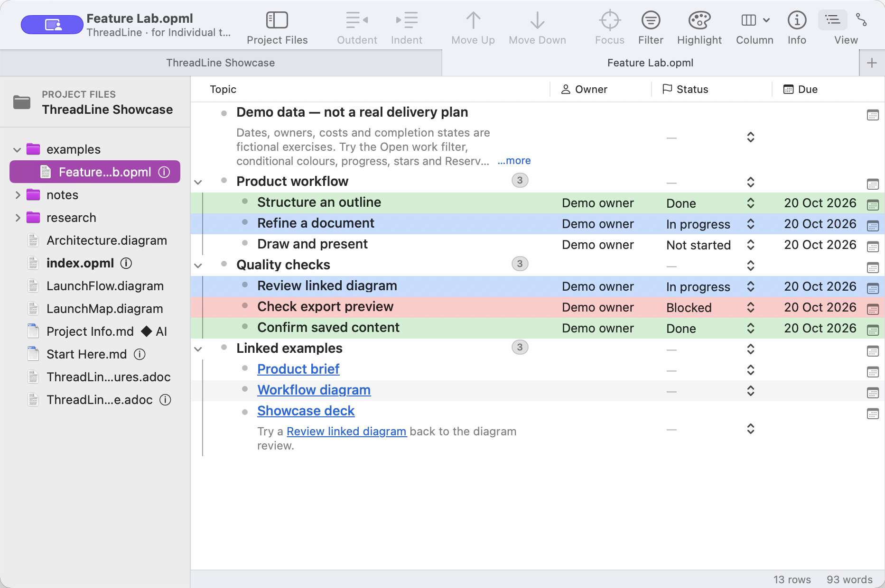Image resolution: width=885 pixels, height=588 pixels.
Task: Collapse the Product workflow section
Action: [198, 182]
